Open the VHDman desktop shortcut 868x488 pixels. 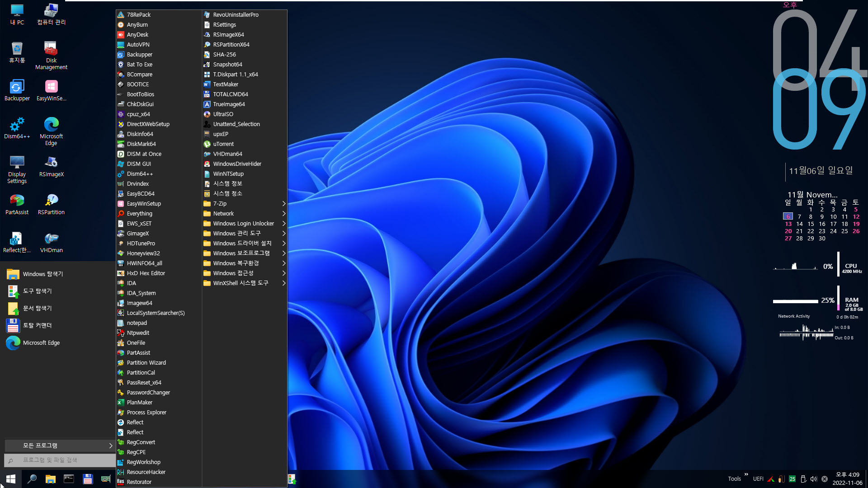point(51,242)
